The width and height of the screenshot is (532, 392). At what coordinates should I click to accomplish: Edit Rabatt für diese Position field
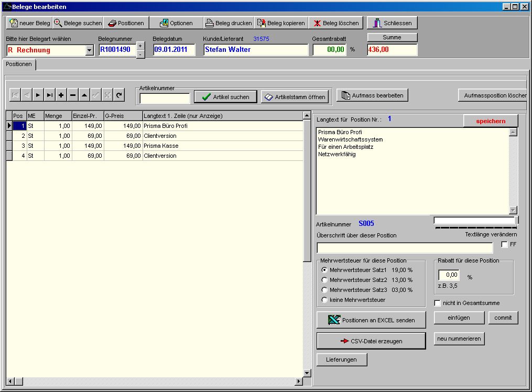[449, 275]
